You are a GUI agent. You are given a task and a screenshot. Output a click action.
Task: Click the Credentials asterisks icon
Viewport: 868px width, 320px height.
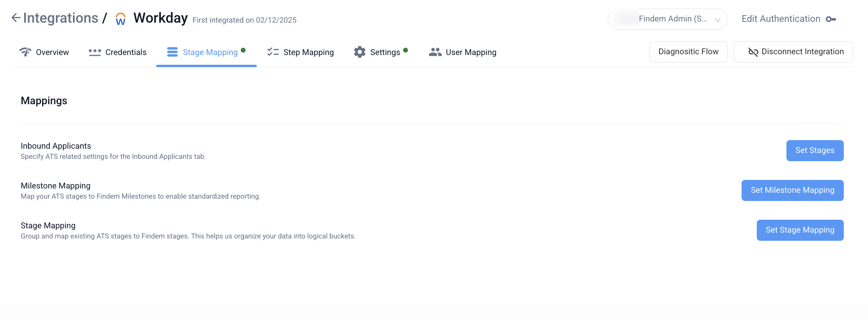point(94,52)
